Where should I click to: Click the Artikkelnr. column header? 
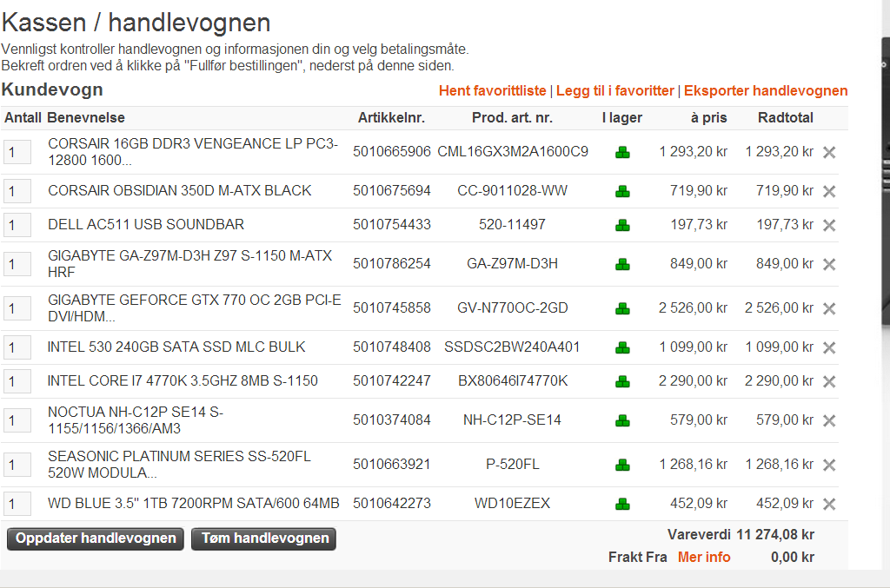click(391, 118)
